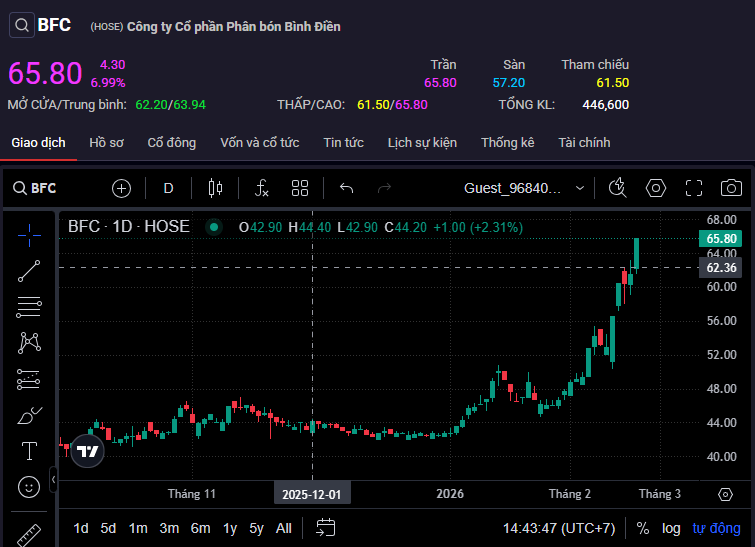Open the emoji icons tool

point(29,487)
